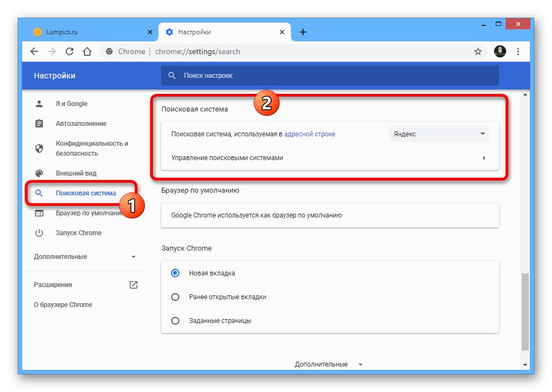
Task: Click shield icon for Конфиденциальность
Action: (39, 149)
